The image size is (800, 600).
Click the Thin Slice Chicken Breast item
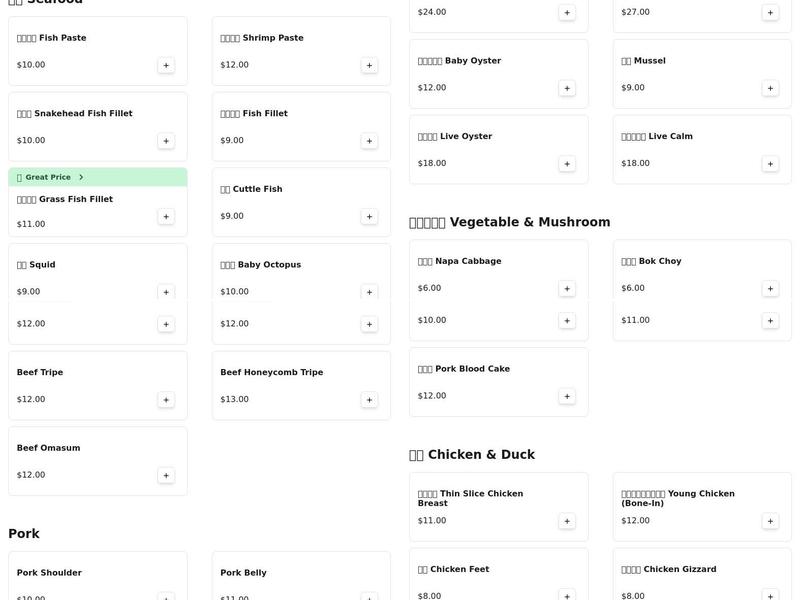tap(471, 497)
